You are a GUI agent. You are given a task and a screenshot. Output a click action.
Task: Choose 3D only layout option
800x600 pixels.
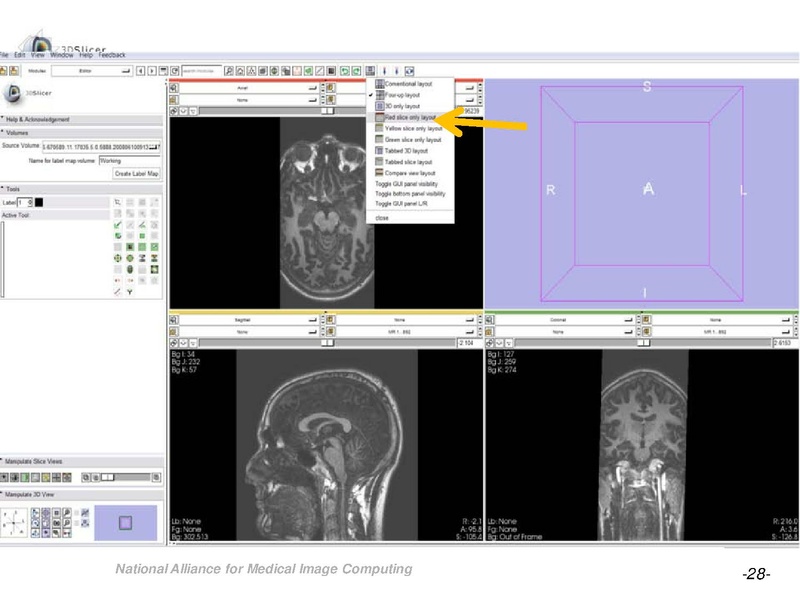point(402,106)
